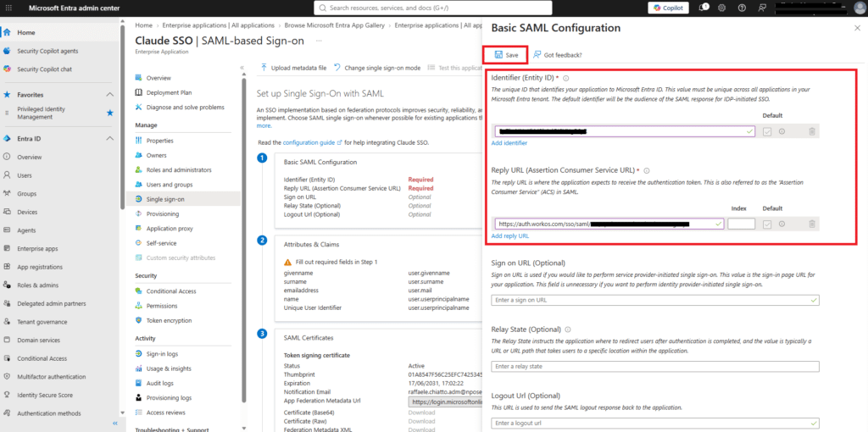Select Diagnose and solve problems

(186, 107)
